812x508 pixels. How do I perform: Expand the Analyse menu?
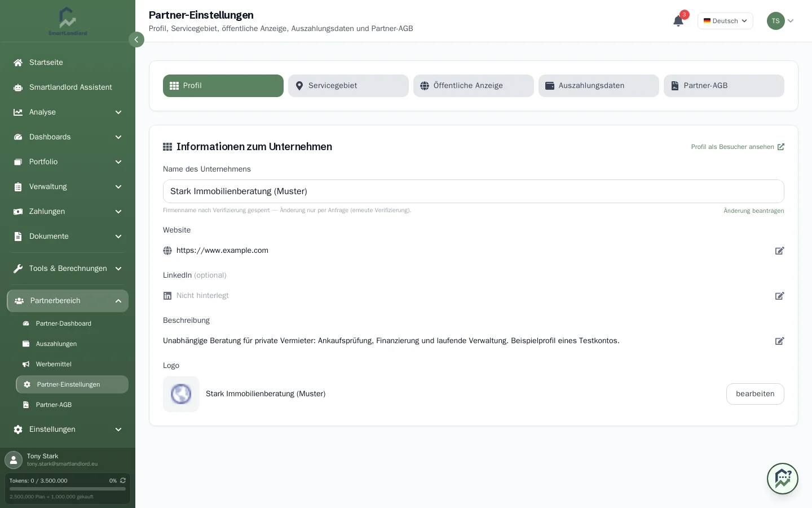68,112
